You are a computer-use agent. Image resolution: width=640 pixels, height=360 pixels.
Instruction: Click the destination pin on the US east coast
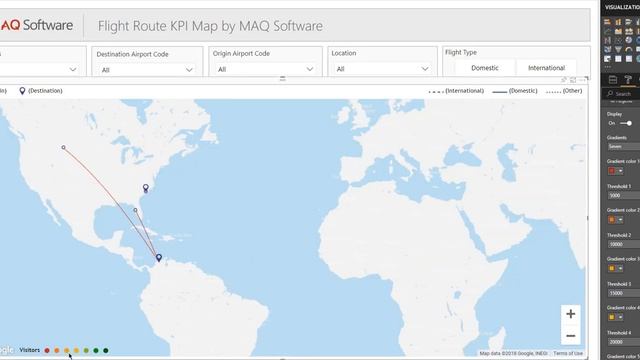point(146,188)
